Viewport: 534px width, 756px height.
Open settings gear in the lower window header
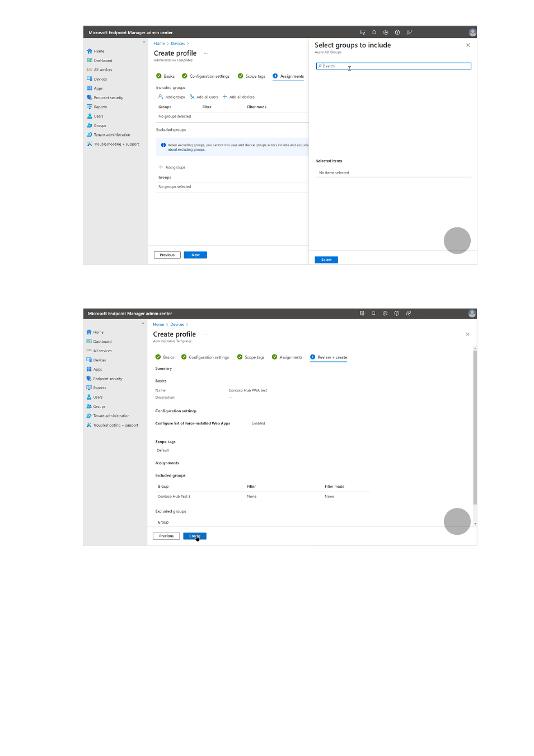385,314
